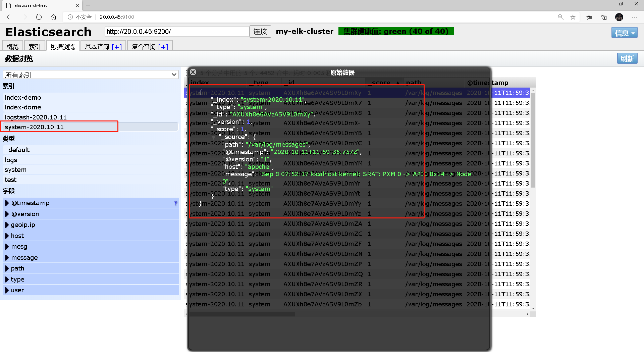644x352 pixels.
Task: Open browser settings and more menu
Action: [635, 17]
